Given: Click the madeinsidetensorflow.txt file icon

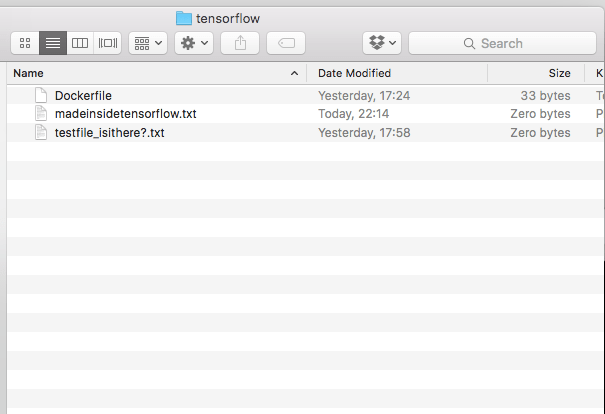Looking at the screenshot, I should (41, 114).
